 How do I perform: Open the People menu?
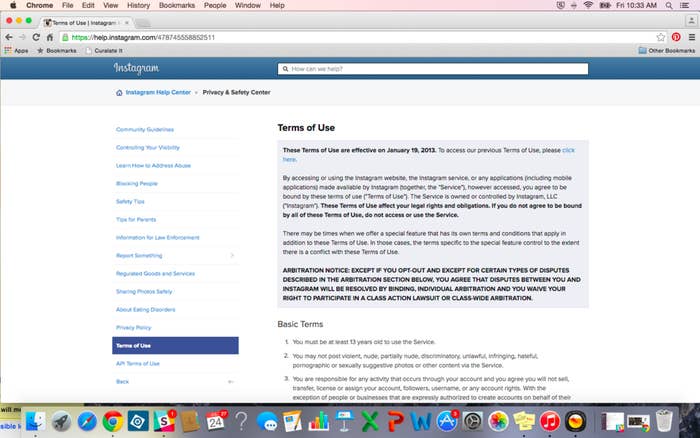pos(215,5)
